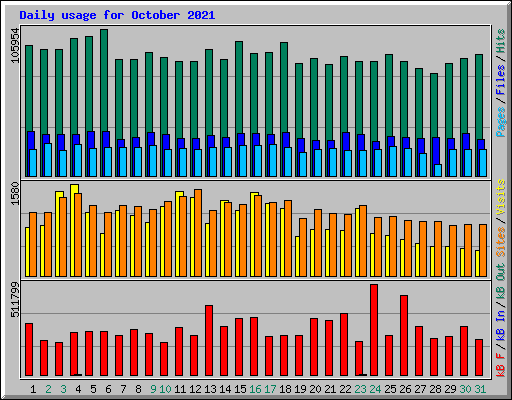Click day 20 on the x-axis
Image resolution: width=512 pixels, height=400 pixels.
point(315,389)
